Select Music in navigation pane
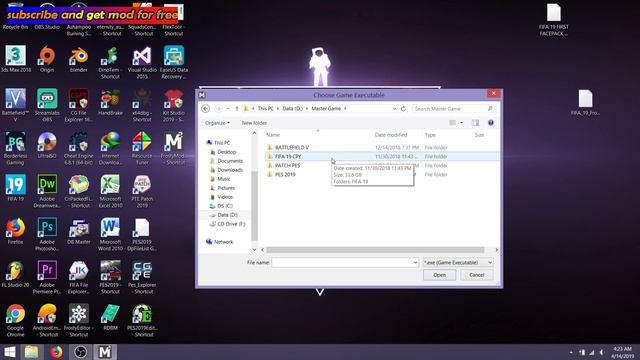640x360 pixels. pyautogui.click(x=220, y=179)
